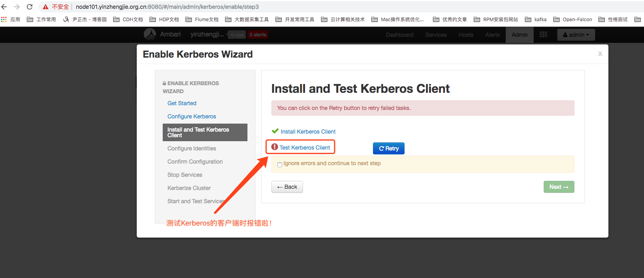Open the Test Kerberos Client task link

coord(305,148)
